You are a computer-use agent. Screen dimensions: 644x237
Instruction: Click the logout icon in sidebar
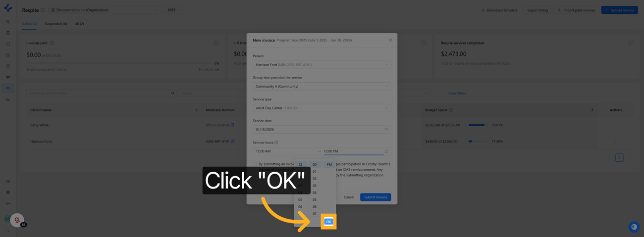(8, 203)
